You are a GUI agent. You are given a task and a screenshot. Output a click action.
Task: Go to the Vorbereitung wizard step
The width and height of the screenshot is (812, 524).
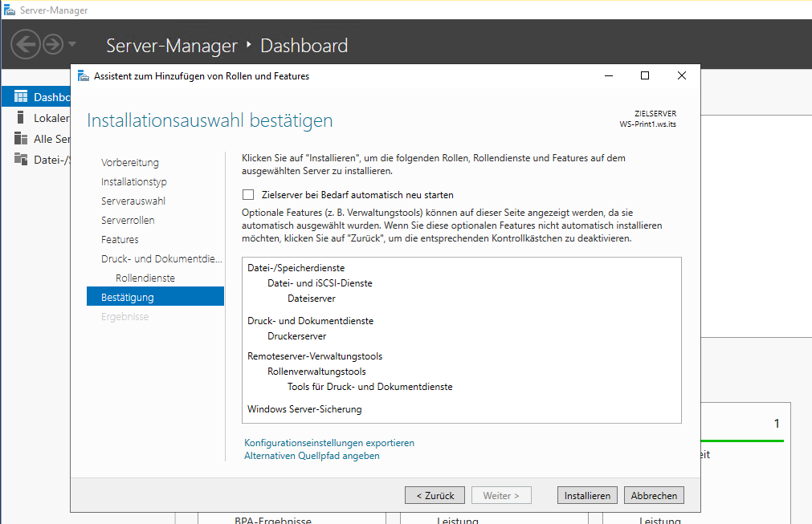click(x=130, y=162)
